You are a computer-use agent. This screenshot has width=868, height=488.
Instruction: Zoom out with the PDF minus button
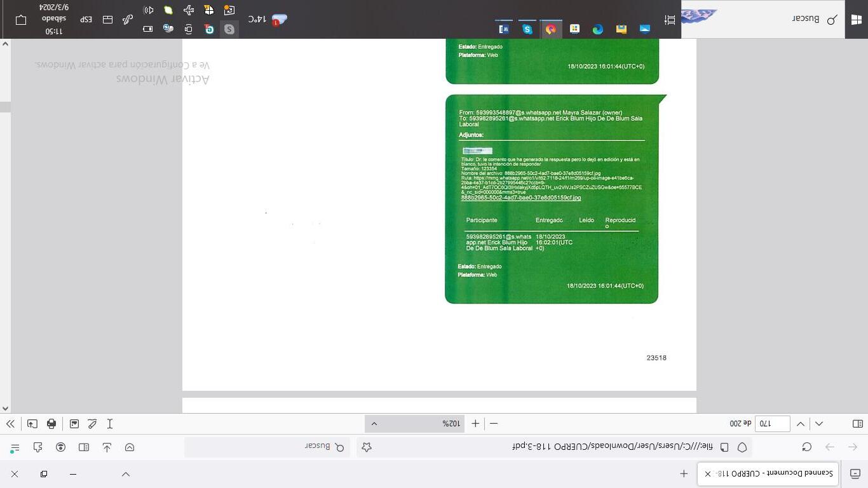point(494,424)
